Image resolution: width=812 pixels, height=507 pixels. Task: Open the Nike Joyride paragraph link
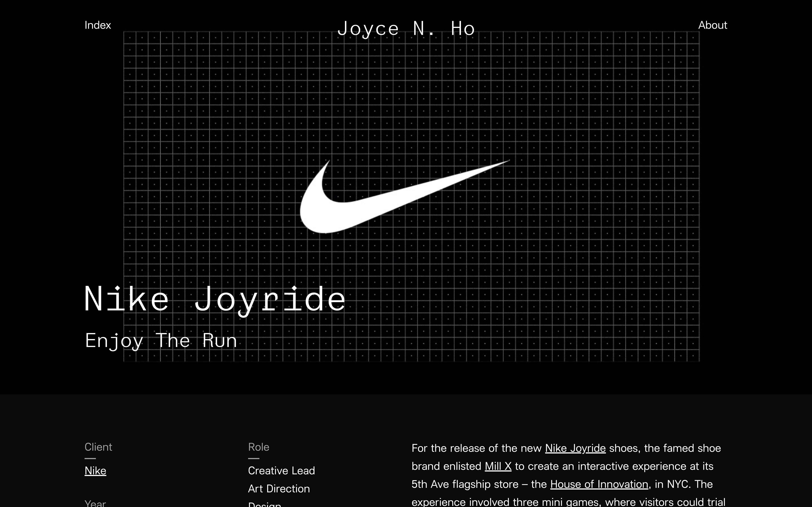click(x=575, y=448)
